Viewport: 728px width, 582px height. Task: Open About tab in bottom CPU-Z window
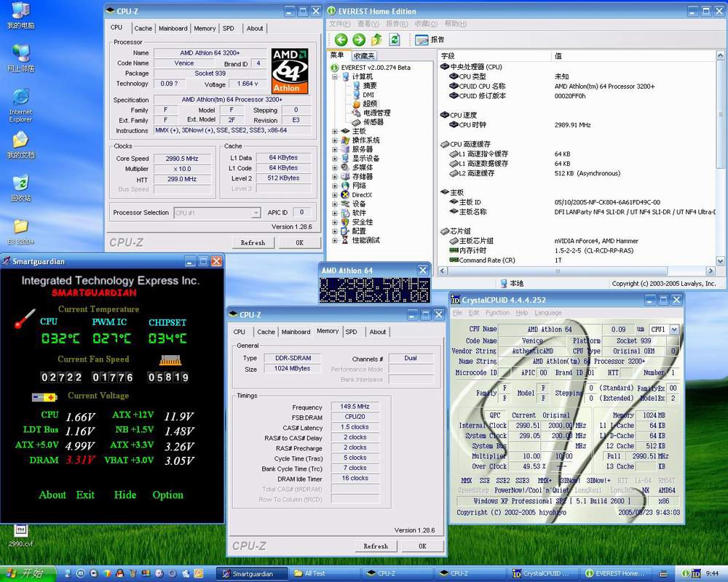(377, 332)
